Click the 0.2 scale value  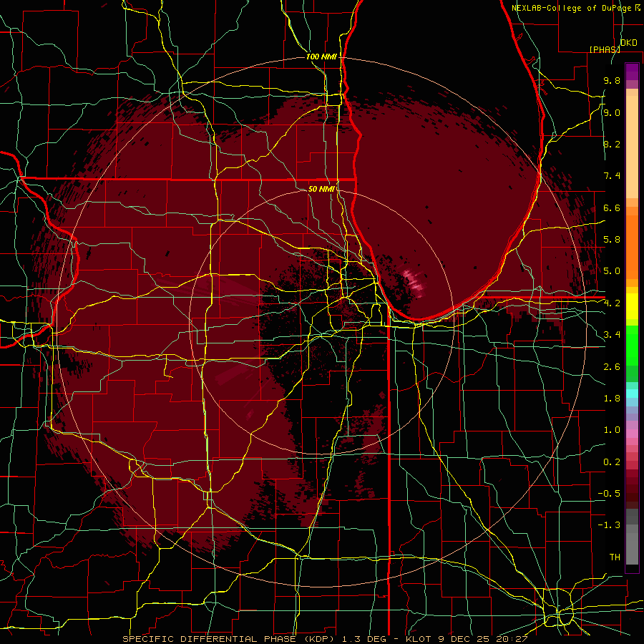[612, 462]
